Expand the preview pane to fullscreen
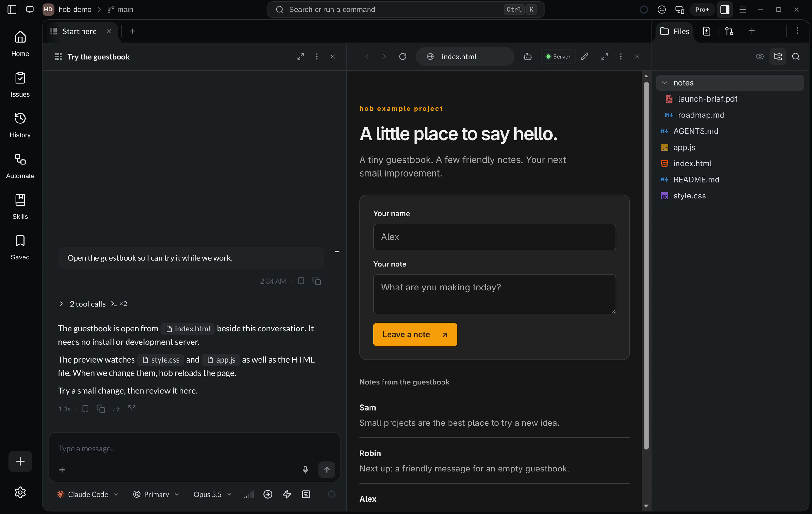The width and height of the screenshot is (812, 514). [x=605, y=57]
